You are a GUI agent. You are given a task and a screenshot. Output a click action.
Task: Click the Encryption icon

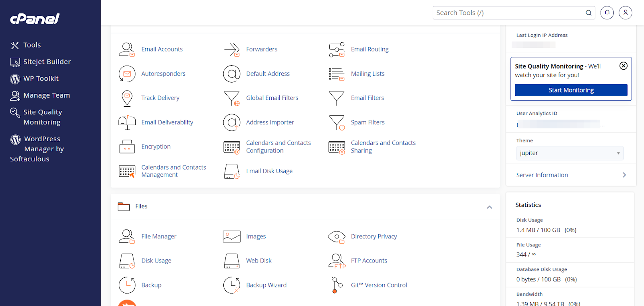point(127,147)
